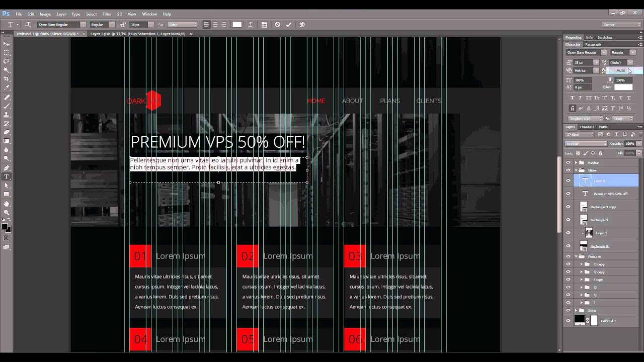The width and height of the screenshot is (644, 362).
Task: Apply All Caps in Character panel
Action: pos(588,98)
